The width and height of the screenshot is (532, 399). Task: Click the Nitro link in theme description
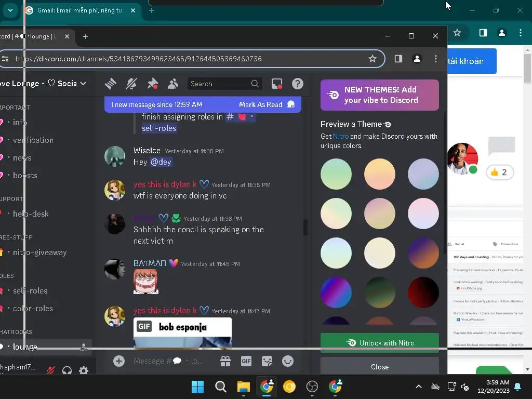[341, 136]
